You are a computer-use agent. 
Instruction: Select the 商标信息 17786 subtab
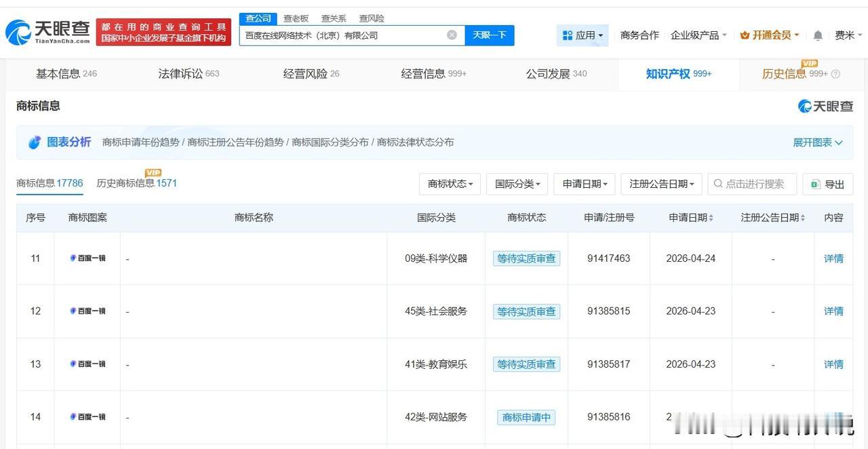click(50, 183)
